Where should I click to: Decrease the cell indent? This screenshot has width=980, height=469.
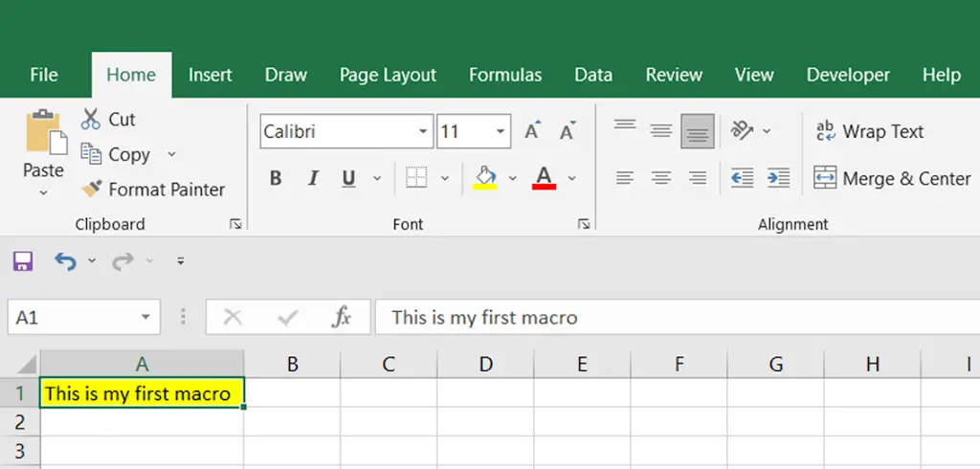pyautogui.click(x=742, y=178)
